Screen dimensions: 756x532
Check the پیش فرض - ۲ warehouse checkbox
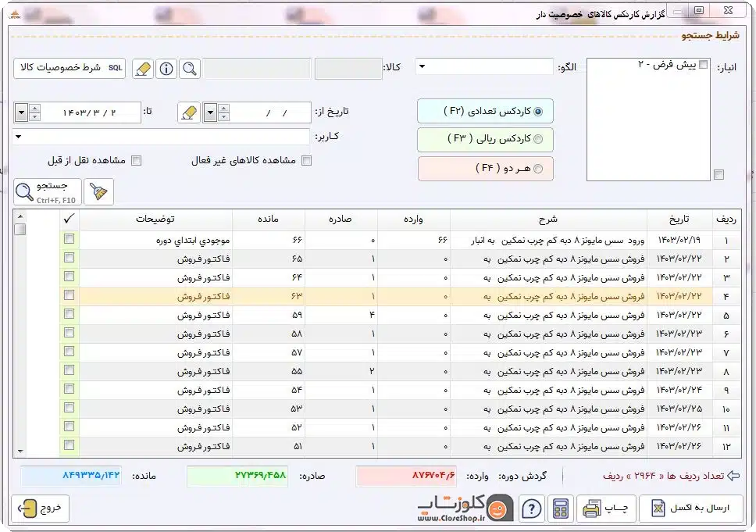point(704,65)
